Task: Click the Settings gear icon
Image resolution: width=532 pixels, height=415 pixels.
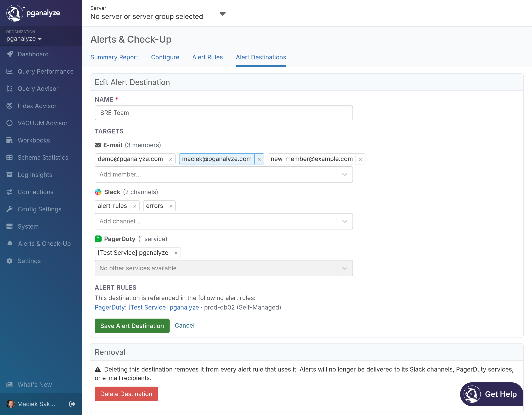Action: pos(9,261)
